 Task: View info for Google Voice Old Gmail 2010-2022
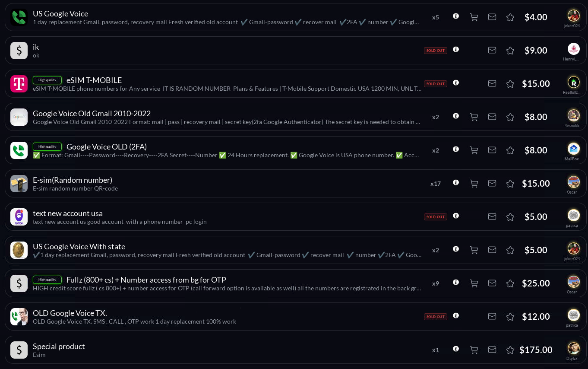tap(456, 116)
